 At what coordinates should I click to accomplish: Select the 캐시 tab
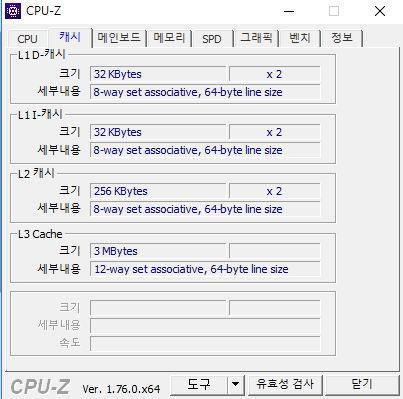(x=70, y=37)
